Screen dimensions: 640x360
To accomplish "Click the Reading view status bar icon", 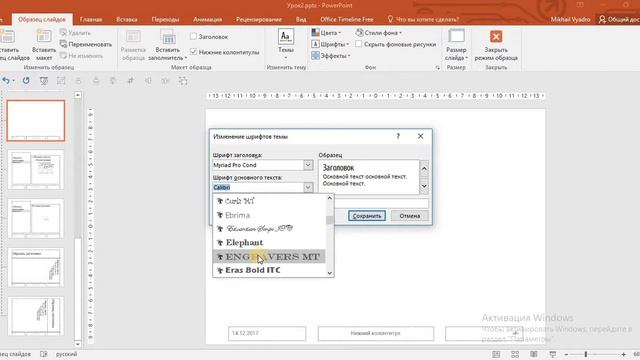I will 534,354.
